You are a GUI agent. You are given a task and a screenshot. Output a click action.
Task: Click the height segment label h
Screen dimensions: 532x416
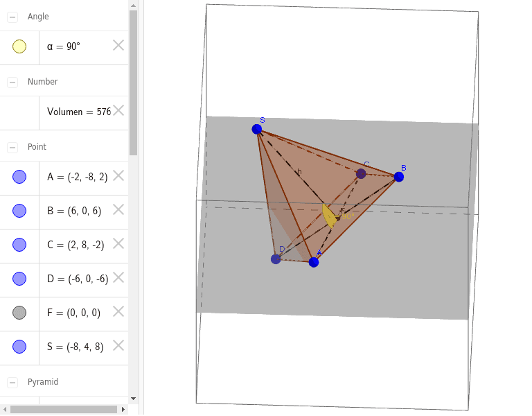(x=299, y=172)
